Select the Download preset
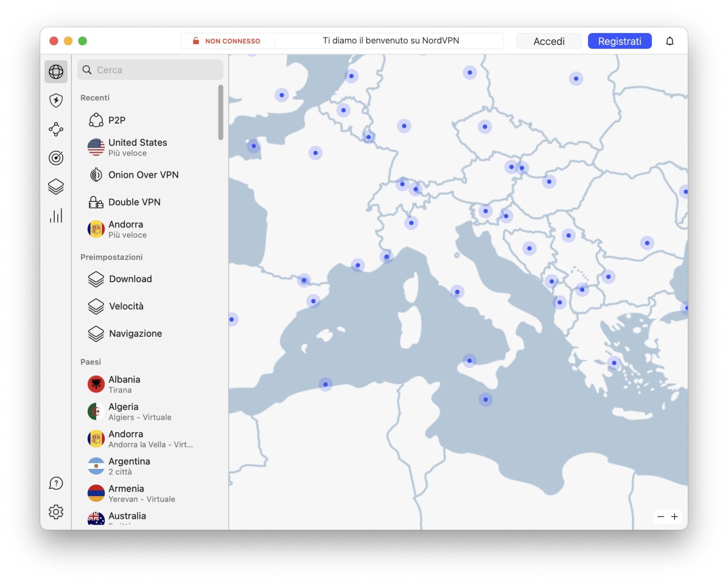Image resolution: width=728 pixels, height=583 pixels. 130,279
